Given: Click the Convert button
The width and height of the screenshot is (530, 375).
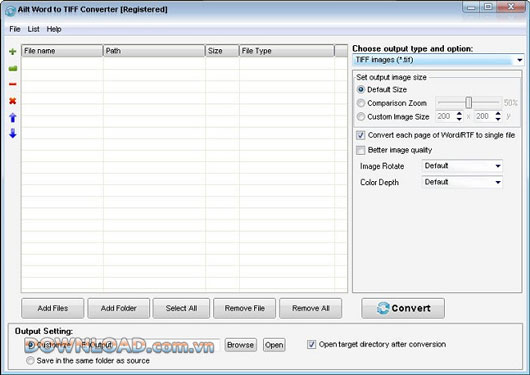Looking at the screenshot, I should click(x=403, y=308).
